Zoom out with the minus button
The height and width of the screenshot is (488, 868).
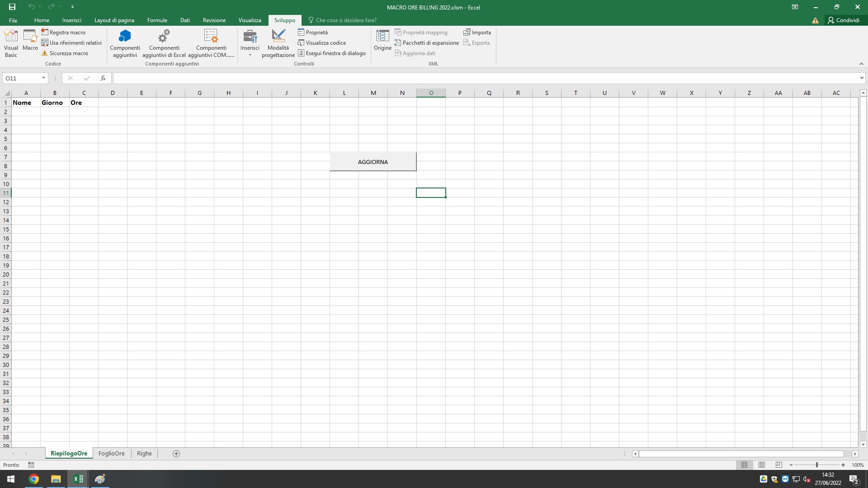[x=791, y=465]
